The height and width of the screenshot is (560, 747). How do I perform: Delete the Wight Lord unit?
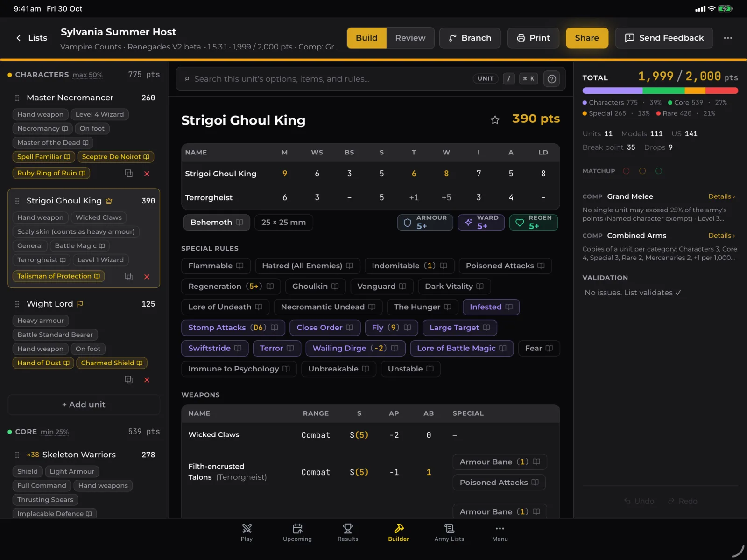(147, 379)
